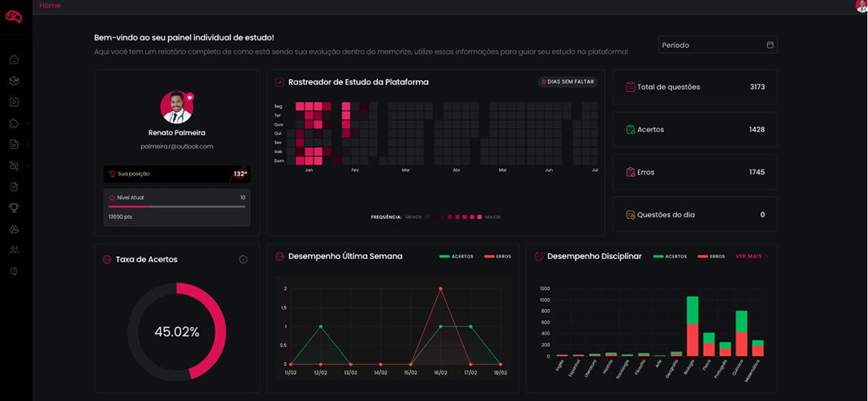This screenshot has height=401, width=868.
Task: Open the video play sidebar icon
Action: pyautogui.click(x=14, y=102)
